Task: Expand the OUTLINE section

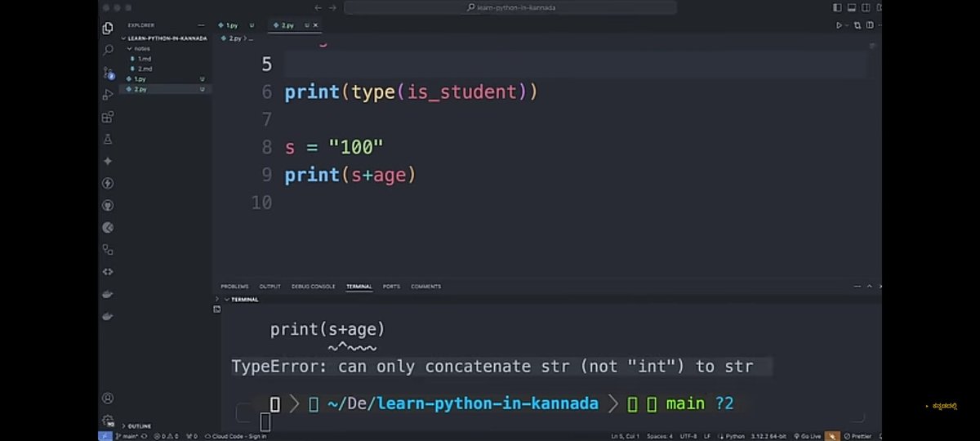Action: (x=136, y=425)
